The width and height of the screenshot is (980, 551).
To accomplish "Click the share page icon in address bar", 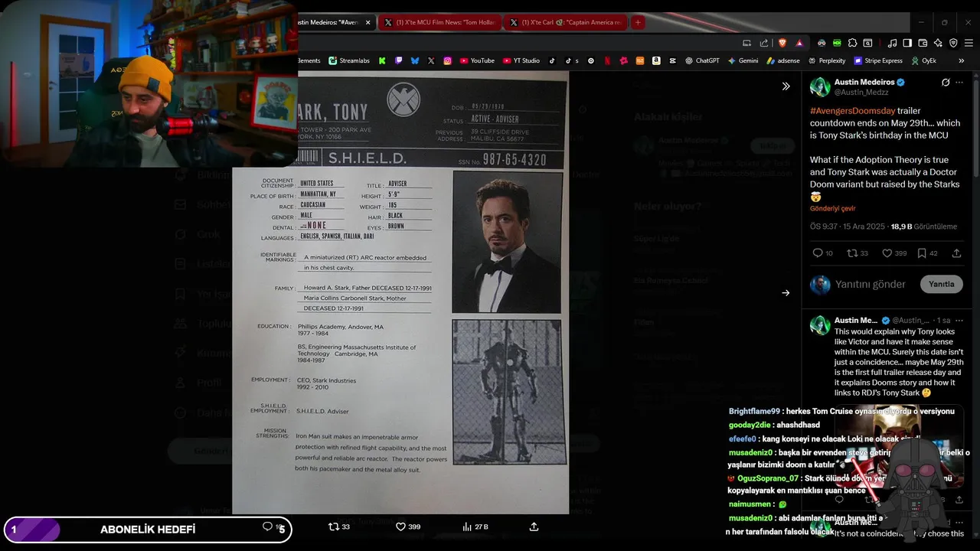I will [x=763, y=43].
